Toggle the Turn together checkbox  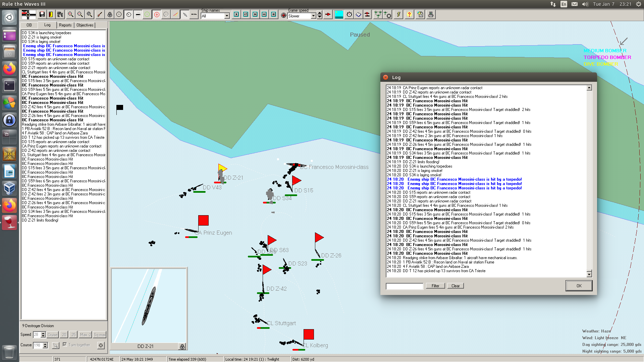(65, 345)
